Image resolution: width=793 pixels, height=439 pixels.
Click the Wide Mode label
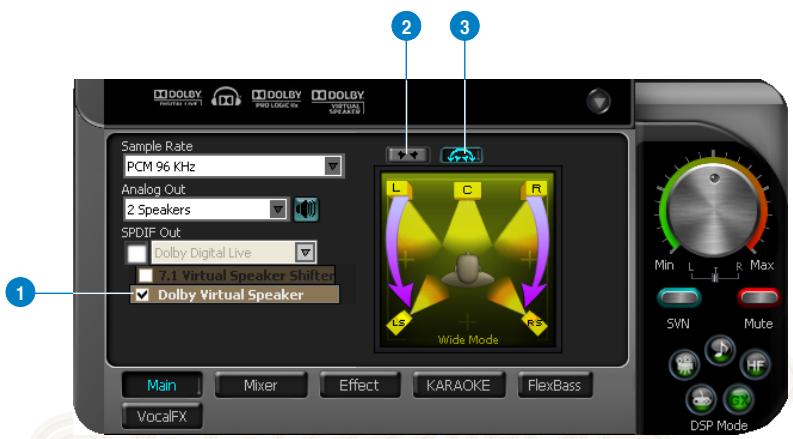[468, 340]
